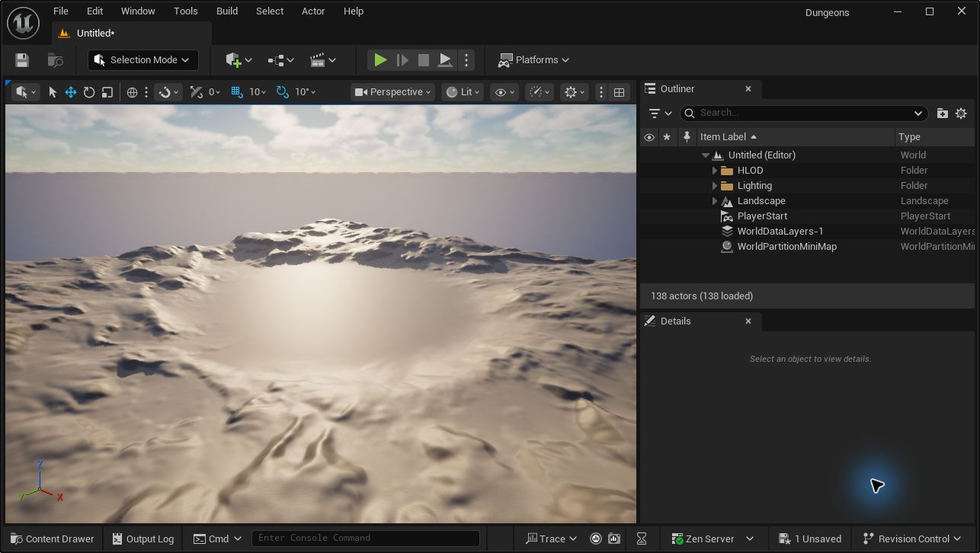Viewport: 980px width, 553px height.
Task: Open the Content Drawer
Action: click(x=53, y=539)
